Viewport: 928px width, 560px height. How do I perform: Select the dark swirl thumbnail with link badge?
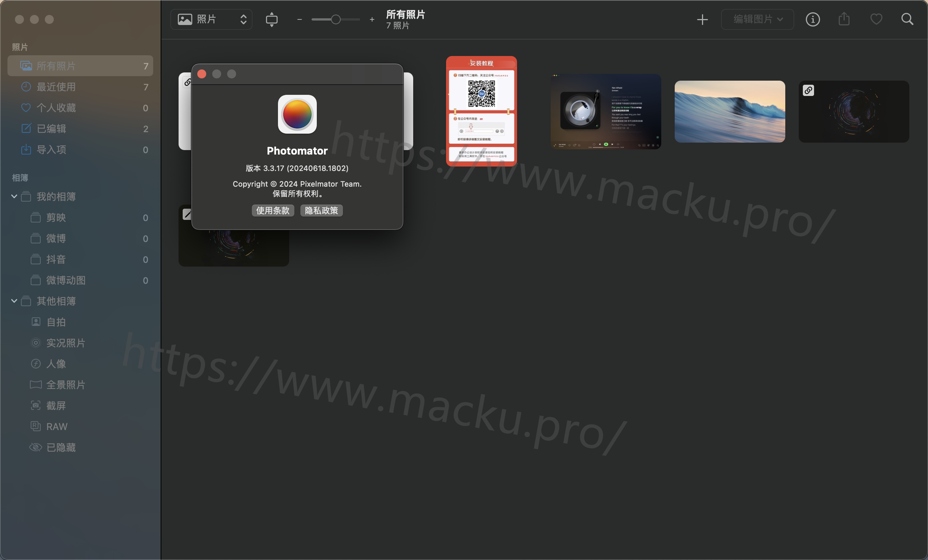click(x=854, y=111)
